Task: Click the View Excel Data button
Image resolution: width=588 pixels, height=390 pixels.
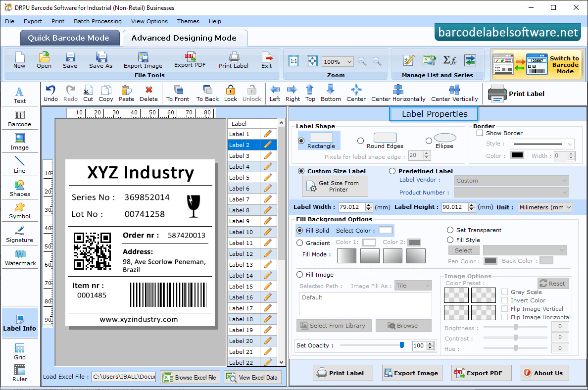Action: (253, 377)
